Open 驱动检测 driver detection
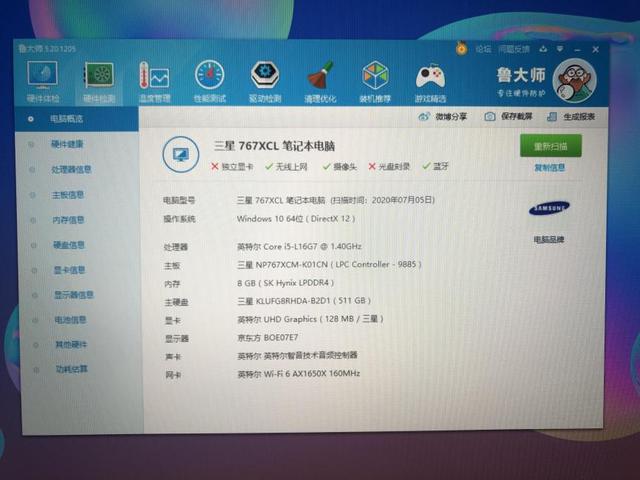The image size is (640, 480). click(265, 82)
